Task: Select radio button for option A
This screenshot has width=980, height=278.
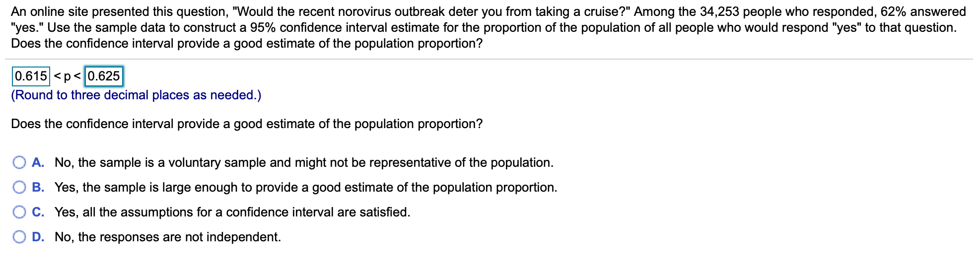Action: pyautogui.click(x=19, y=162)
